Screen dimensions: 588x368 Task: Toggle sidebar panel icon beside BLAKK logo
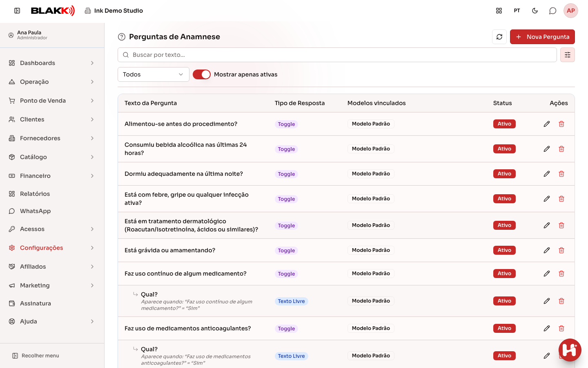point(17,11)
